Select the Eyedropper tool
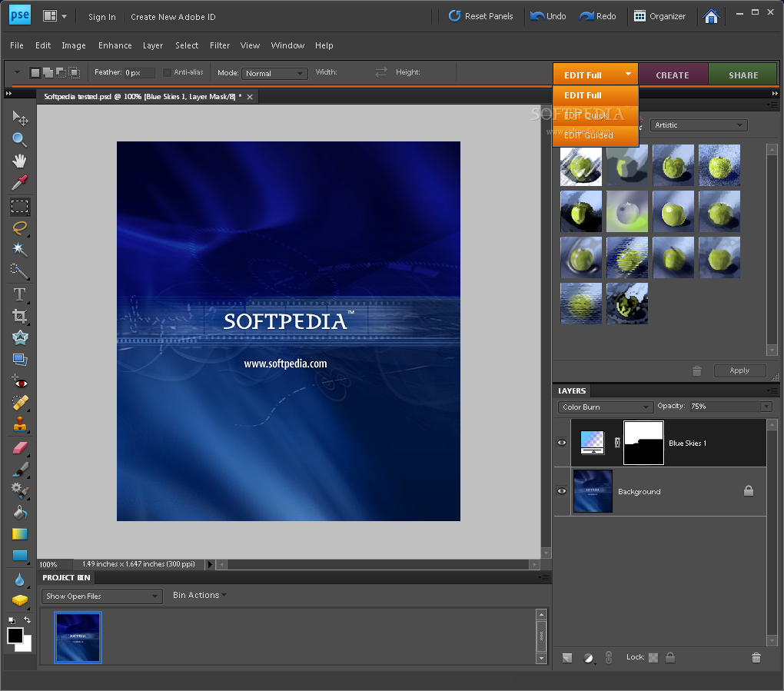 point(19,182)
